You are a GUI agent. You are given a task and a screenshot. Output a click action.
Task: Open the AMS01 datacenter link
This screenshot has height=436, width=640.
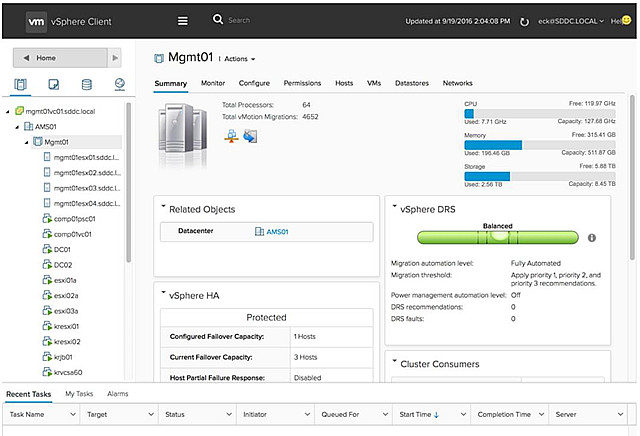tap(277, 232)
